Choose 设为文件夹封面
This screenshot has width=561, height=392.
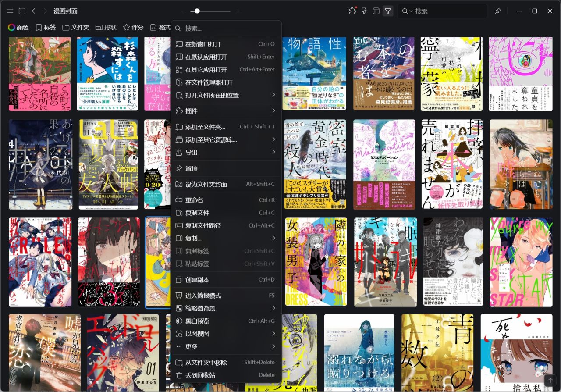click(x=226, y=184)
